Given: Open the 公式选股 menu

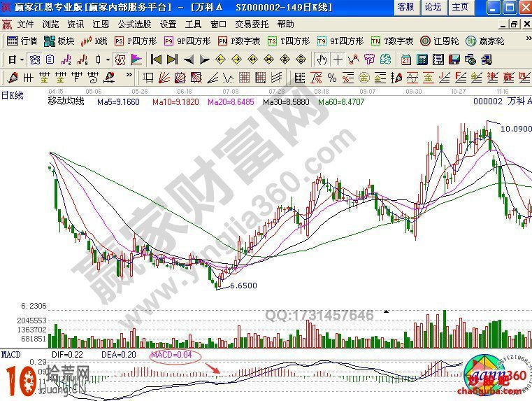Looking at the screenshot, I should pyautogui.click(x=134, y=24).
